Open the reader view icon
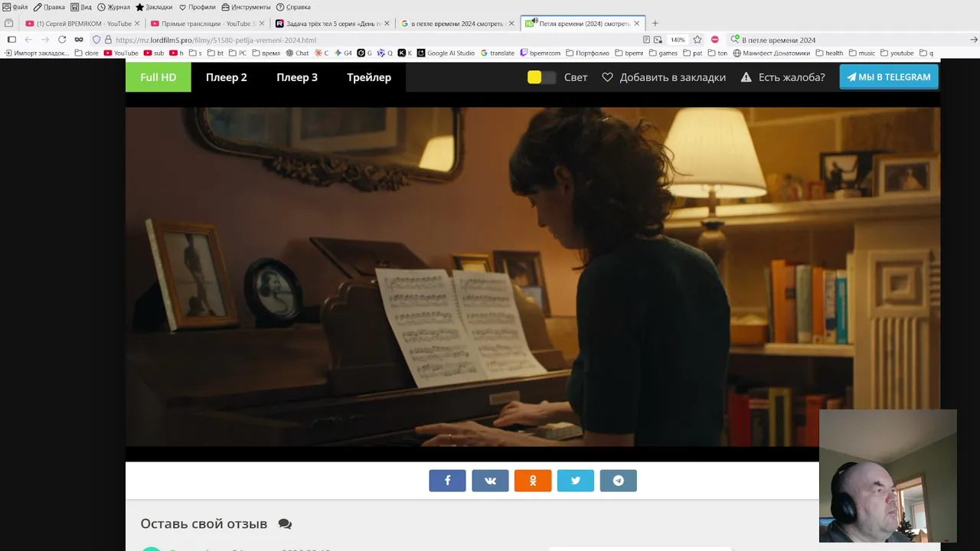This screenshot has height=551, width=980. tap(647, 40)
